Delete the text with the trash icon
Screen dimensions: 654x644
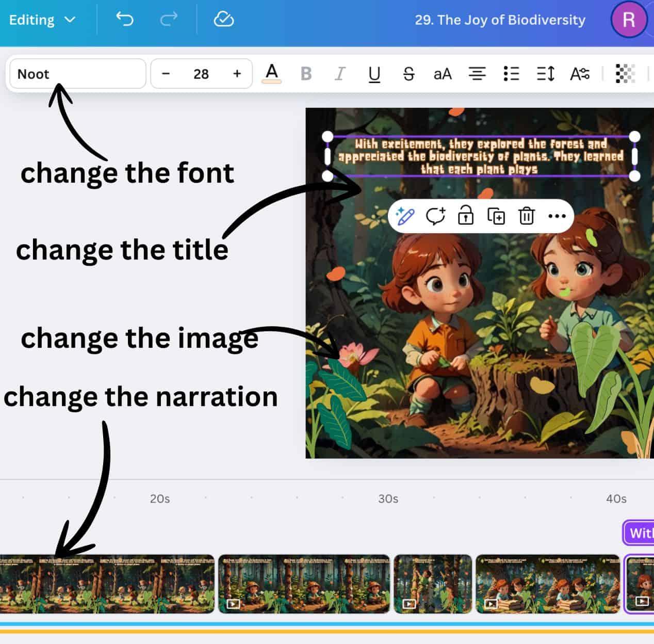click(526, 216)
